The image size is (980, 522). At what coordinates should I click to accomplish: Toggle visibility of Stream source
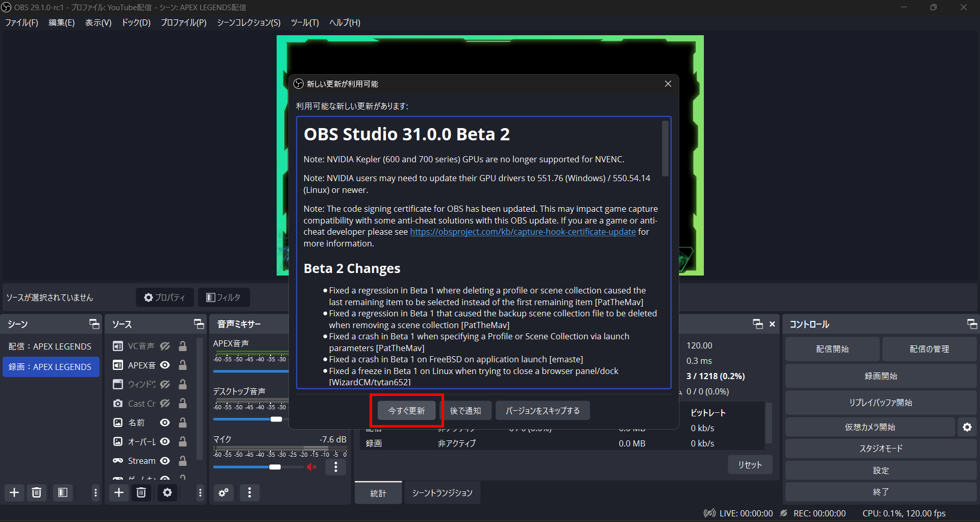165,461
